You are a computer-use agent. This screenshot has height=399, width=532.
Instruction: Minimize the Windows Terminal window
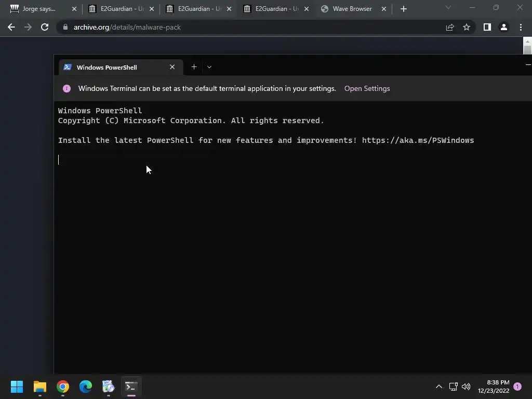(x=528, y=64)
